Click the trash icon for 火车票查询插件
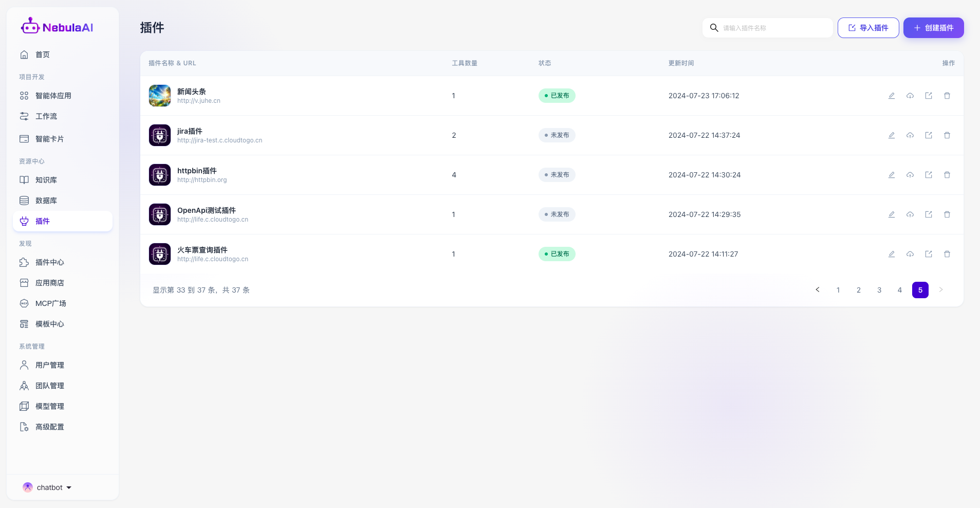Image resolution: width=980 pixels, height=508 pixels. 947,254
